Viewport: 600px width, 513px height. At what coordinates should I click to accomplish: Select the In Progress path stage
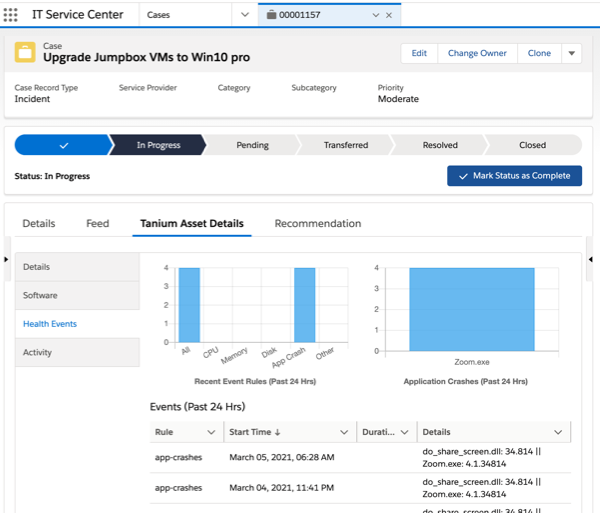(x=158, y=145)
